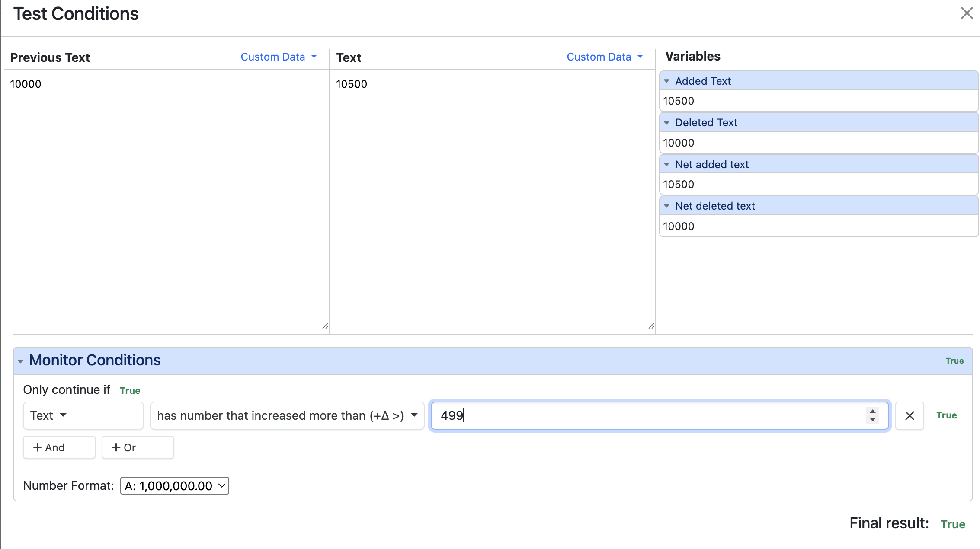Collapse the Net added text section
The height and width of the screenshot is (549, 980).
(667, 165)
